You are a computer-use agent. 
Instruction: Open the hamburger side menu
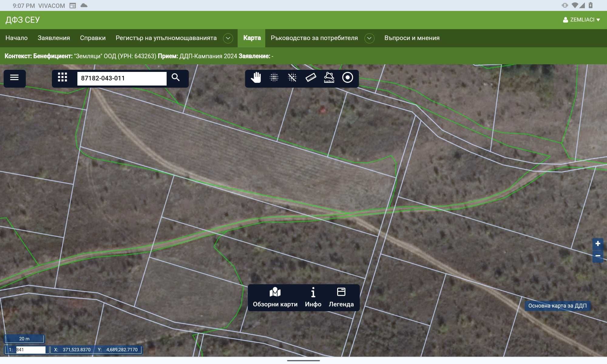[14, 78]
